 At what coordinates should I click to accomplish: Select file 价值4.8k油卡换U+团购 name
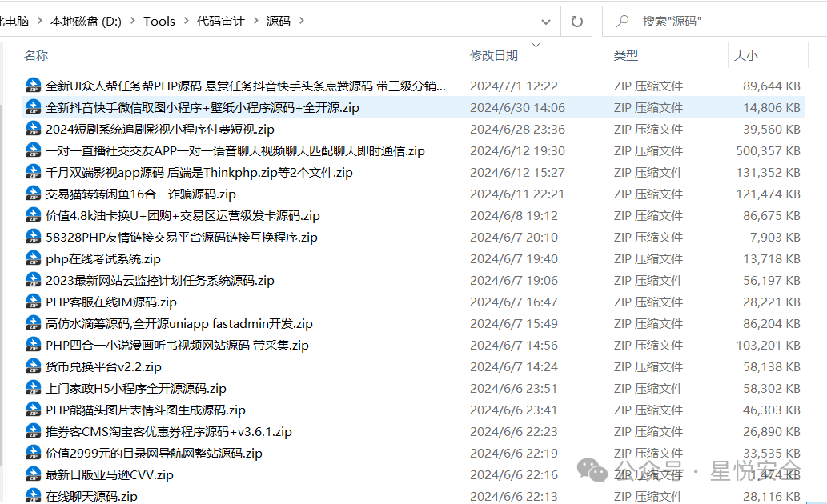click(x=183, y=216)
